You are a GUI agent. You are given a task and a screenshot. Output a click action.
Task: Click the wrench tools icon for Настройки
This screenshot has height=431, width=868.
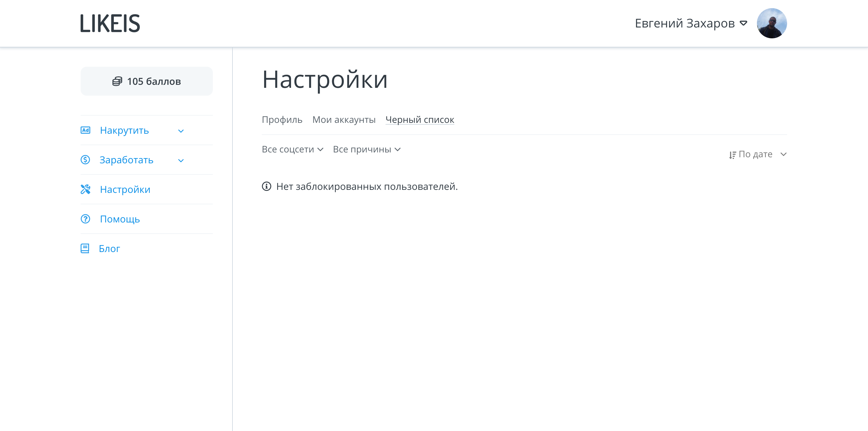point(85,189)
